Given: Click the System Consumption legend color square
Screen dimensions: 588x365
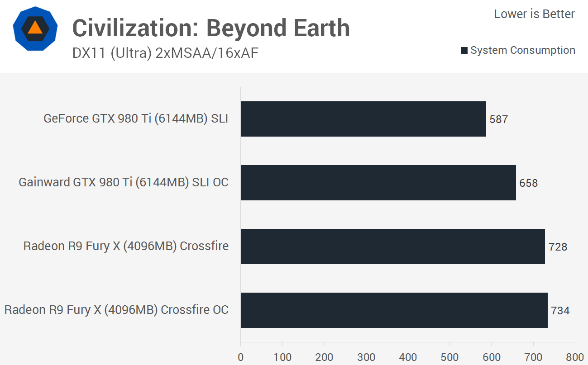Looking at the screenshot, I should tap(464, 51).
